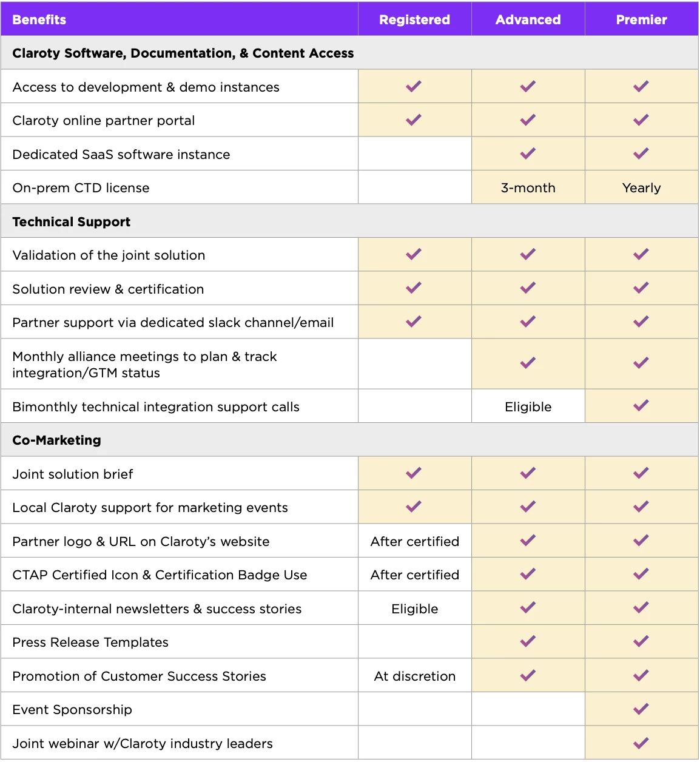Click Registered checkmark for Validation of joint solution

point(414,255)
